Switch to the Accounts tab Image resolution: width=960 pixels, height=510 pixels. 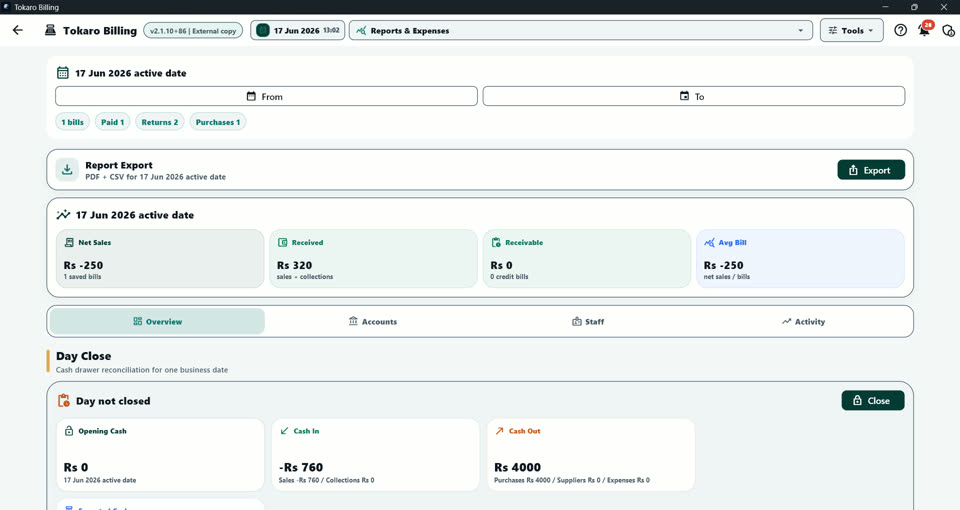coord(373,321)
